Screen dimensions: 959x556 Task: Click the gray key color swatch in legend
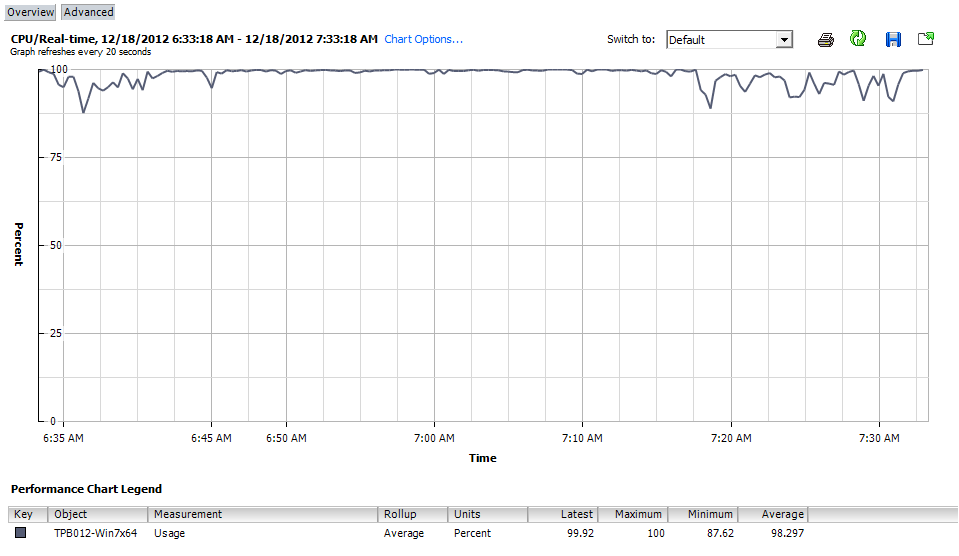tap(20, 533)
